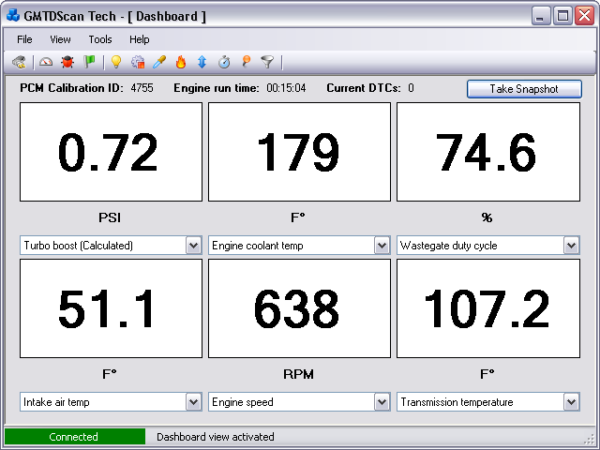Open the dashboard gauge icon

(x=46, y=62)
